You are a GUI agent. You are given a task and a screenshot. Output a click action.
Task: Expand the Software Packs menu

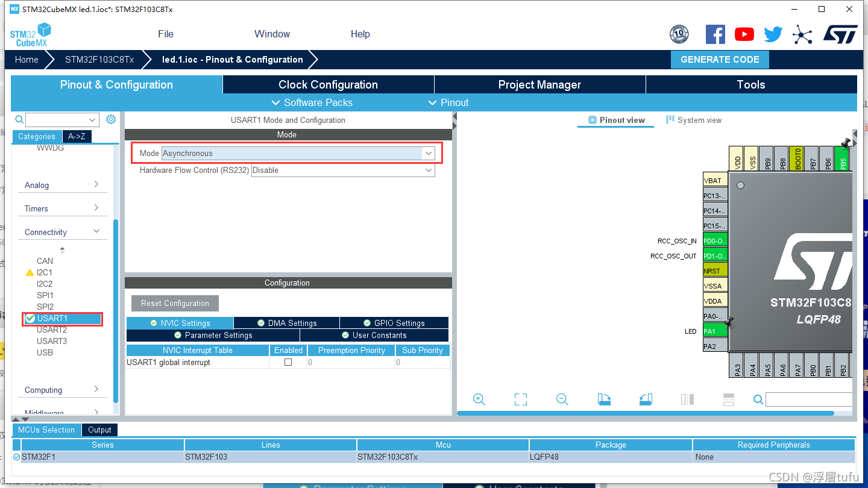312,102
